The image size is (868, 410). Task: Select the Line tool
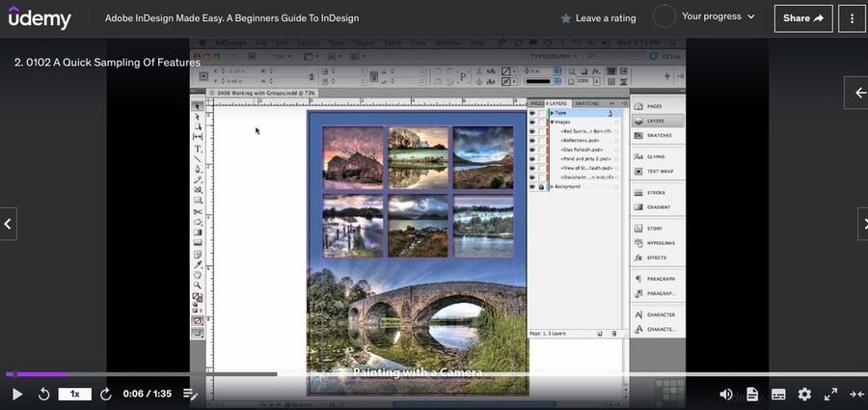coord(198,159)
